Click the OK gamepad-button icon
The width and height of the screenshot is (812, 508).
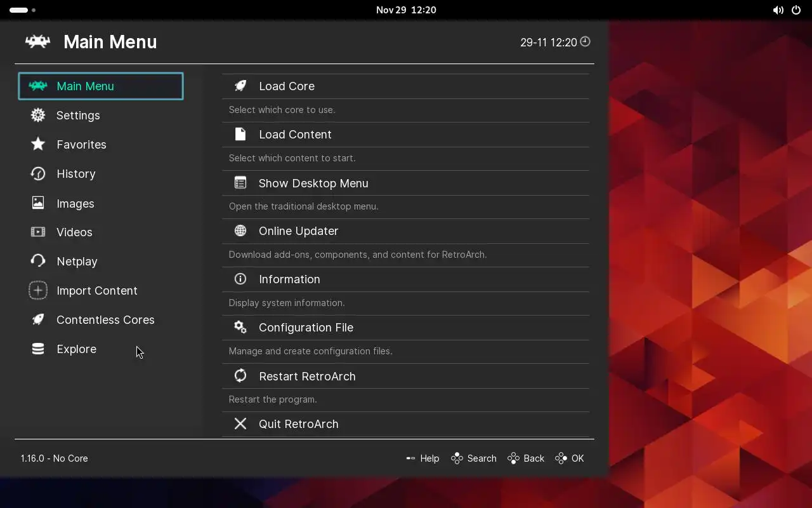coord(561,458)
